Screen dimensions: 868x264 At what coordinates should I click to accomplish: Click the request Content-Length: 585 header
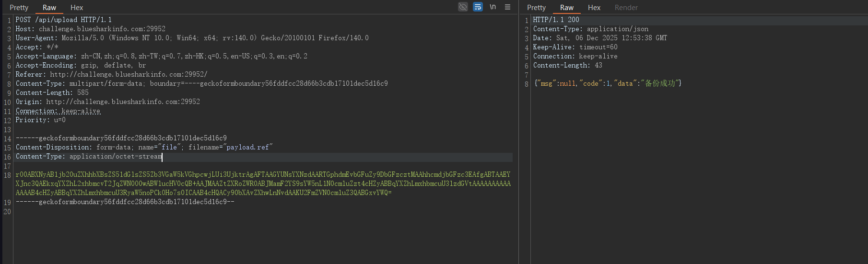click(52, 92)
